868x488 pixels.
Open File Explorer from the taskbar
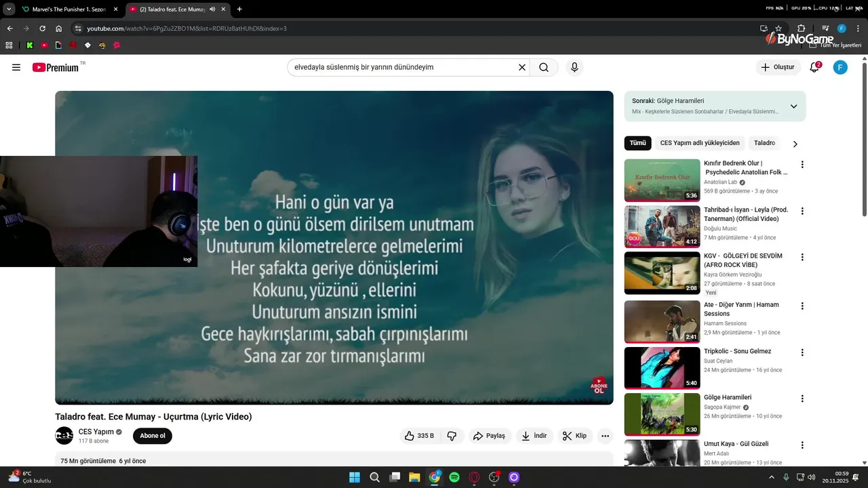click(x=414, y=477)
